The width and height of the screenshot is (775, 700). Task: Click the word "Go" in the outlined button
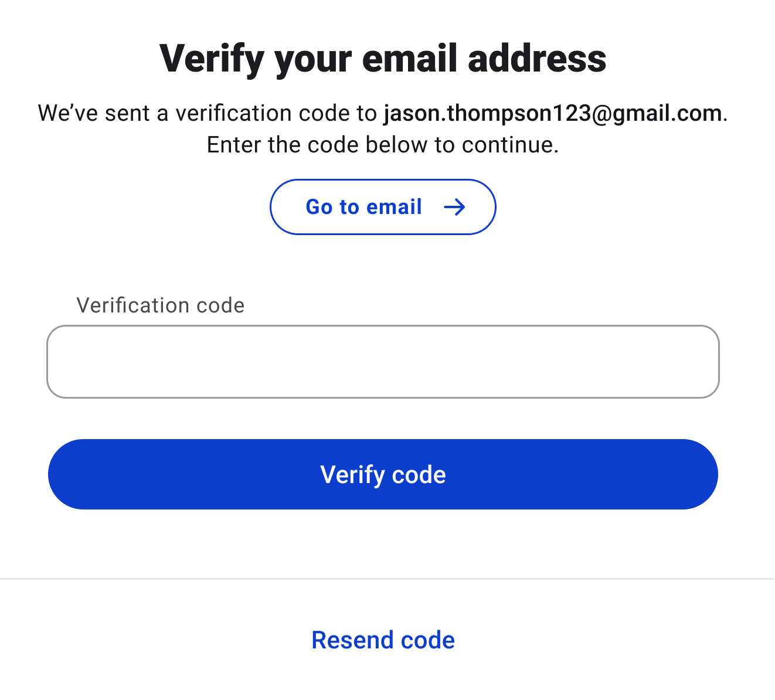coord(319,207)
